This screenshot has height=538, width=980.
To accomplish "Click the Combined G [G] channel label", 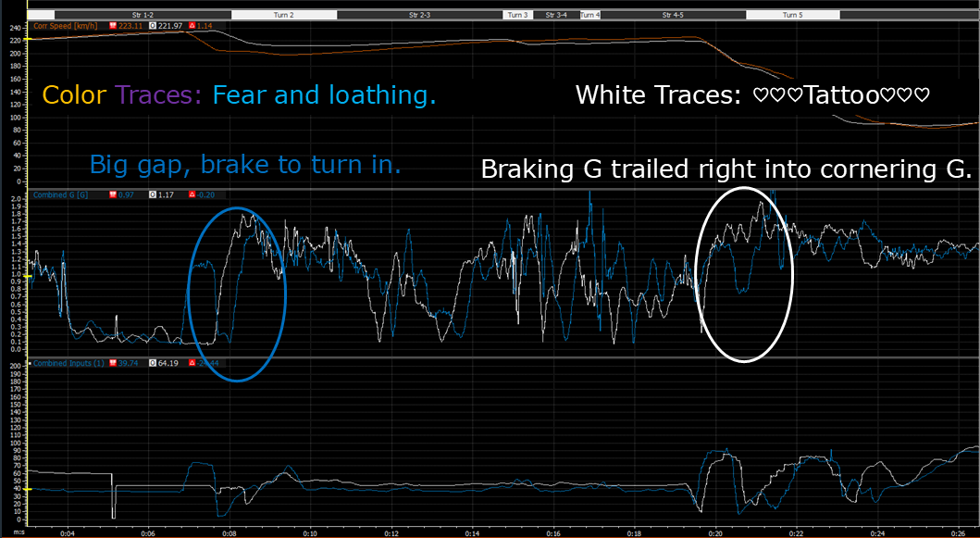I will click(x=61, y=194).
